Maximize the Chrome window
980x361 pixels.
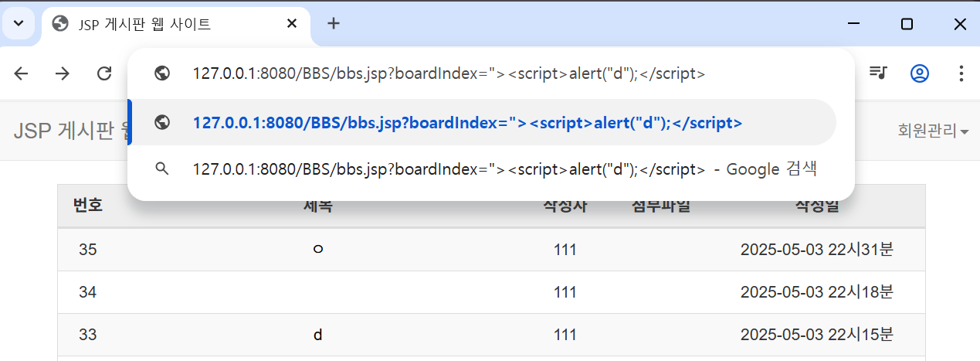[x=907, y=24]
